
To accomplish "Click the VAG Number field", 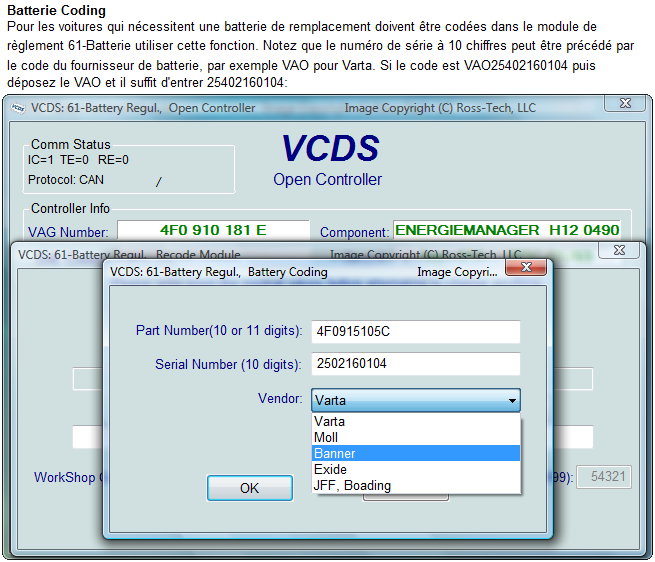I will 220,231.
